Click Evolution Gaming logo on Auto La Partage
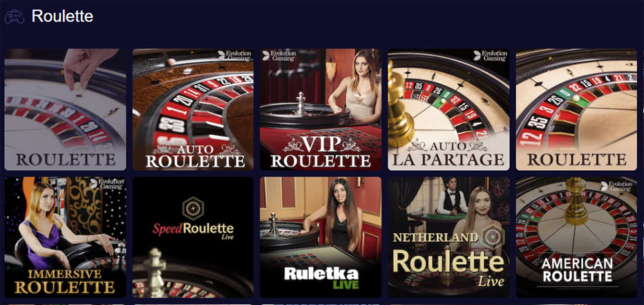Viewport: 644px width, 305px height. point(490,56)
